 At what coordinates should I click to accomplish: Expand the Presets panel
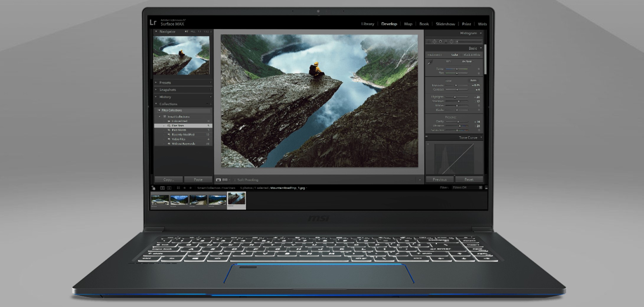156,82
